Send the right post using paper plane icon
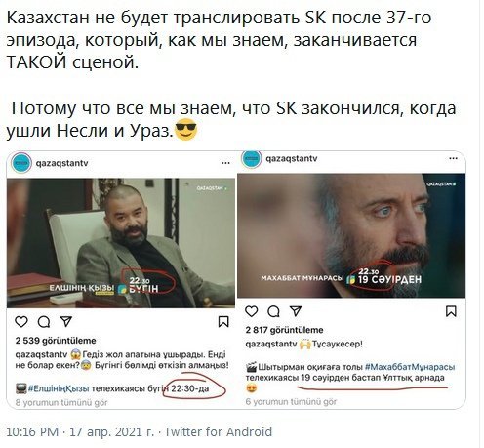 296,311
